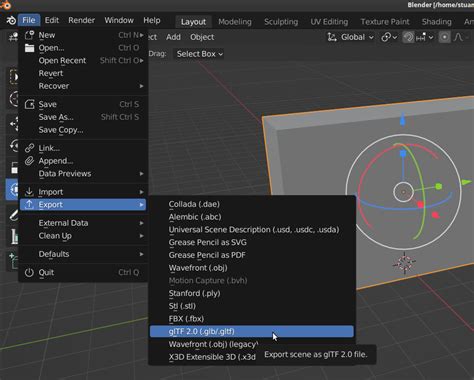Select the active Transform tool in toolbar

pyautogui.click(x=12, y=189)
